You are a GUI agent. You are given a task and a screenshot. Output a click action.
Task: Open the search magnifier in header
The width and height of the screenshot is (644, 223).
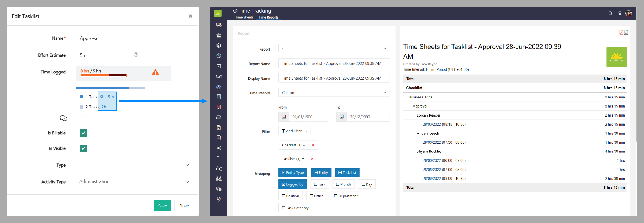tap(610, 13)
